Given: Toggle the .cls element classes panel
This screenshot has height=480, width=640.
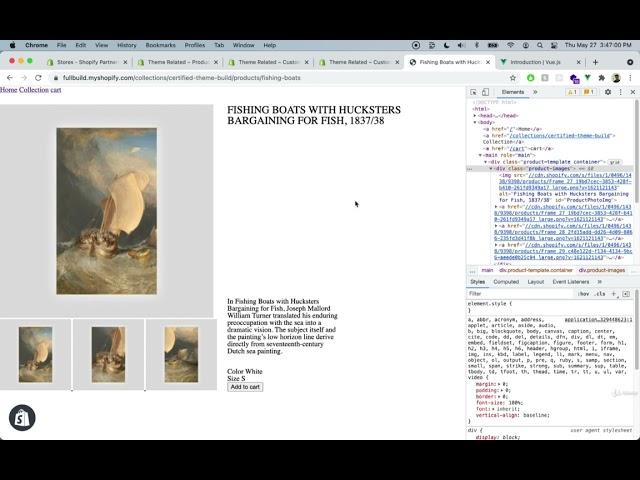Looking at the screenshot, I should coord(600,294).
